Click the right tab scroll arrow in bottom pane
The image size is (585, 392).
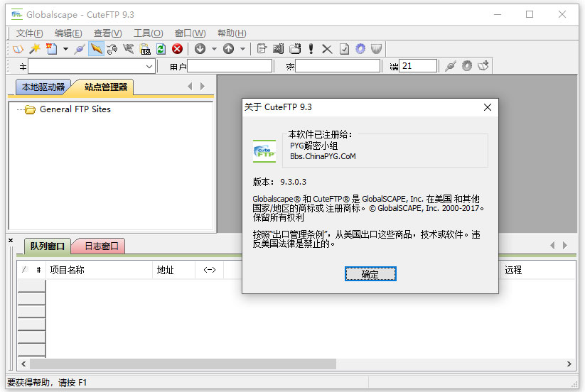coord(565,245)
